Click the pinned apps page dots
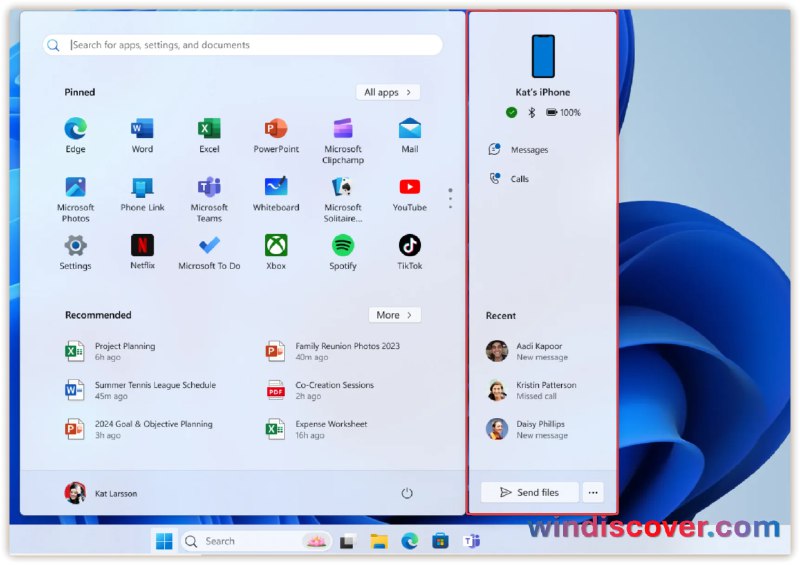The image size is (800, 567). pyautogui.click(x=450, y=198)
